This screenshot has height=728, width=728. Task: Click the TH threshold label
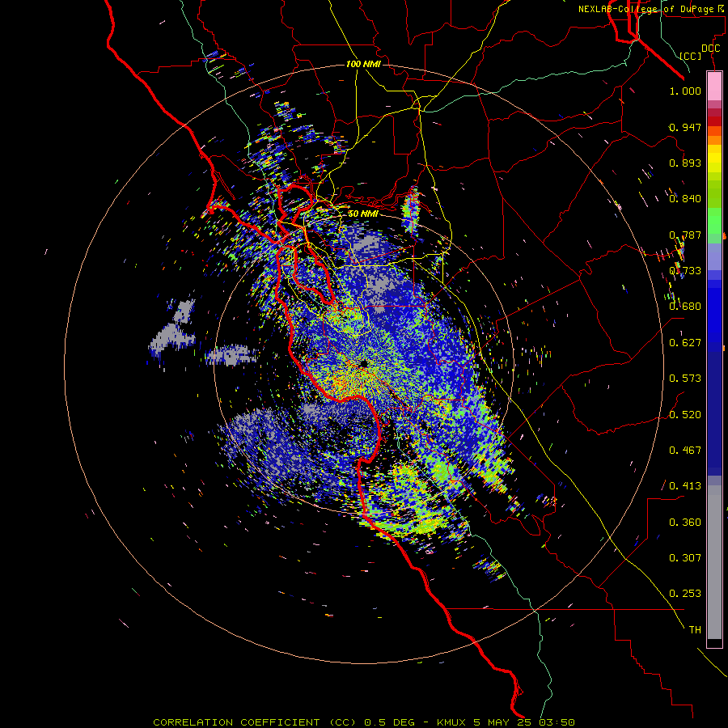(695, 630)
